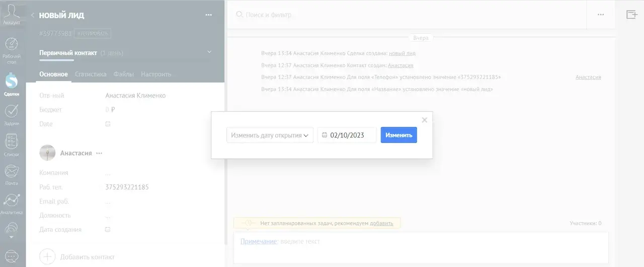Click the Анастасия contact name
Screen dimensions: 644x267
coord(76,153)
